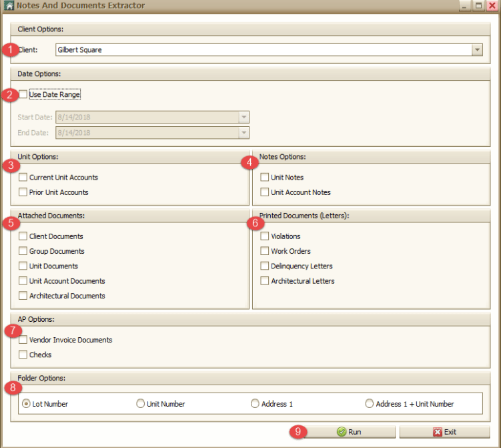Open the End Date dropdown arrow
The image size is (501, 448).
(x=243, y=132)
